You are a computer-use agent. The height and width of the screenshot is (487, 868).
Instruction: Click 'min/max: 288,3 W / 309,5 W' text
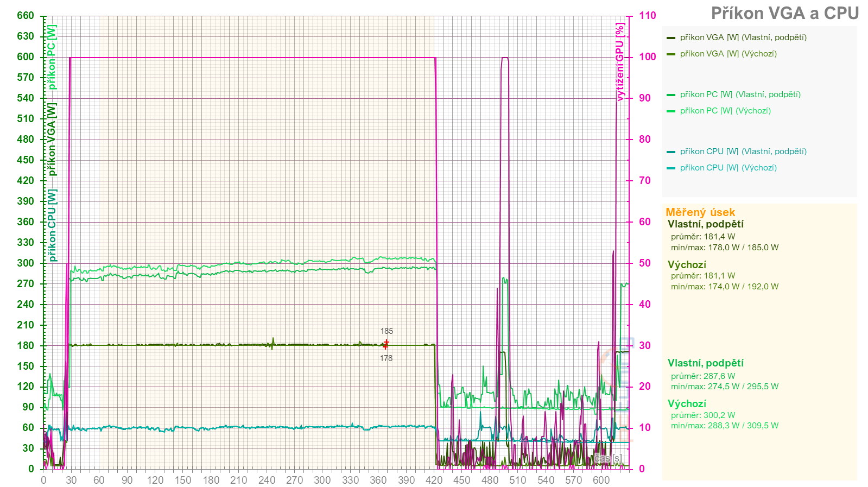click(x=725, y=426)
